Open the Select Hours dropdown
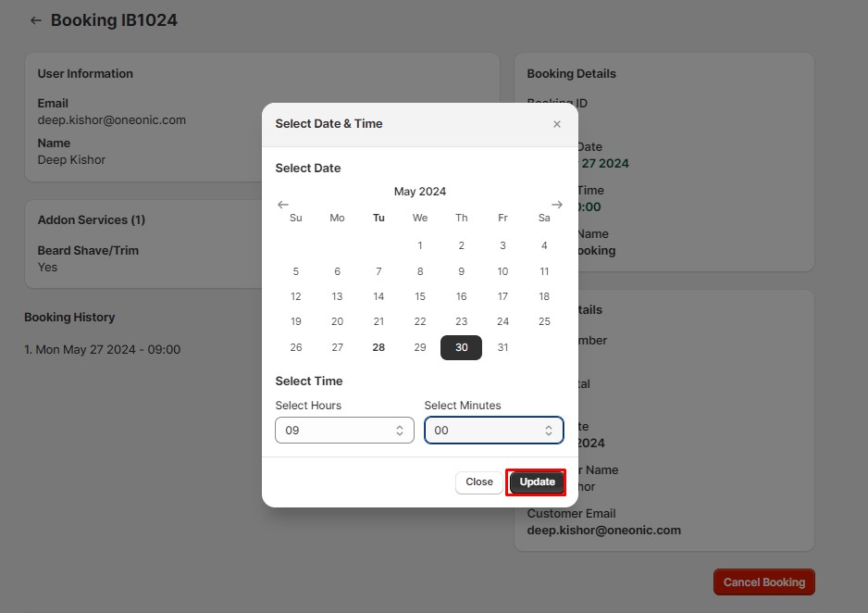 coord(344,431)
